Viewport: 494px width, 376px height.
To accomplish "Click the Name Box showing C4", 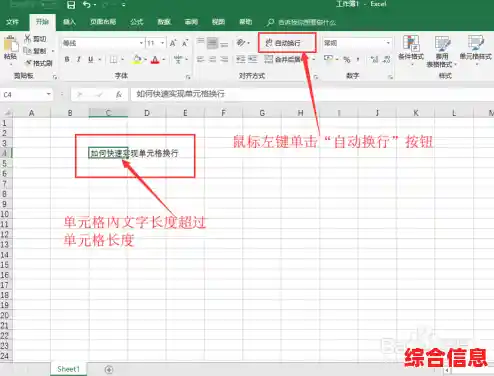I will click(23, 95).
